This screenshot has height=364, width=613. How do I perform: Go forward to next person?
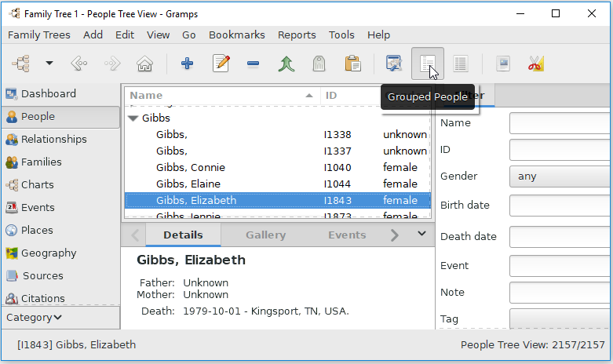(x=111, y=64)
